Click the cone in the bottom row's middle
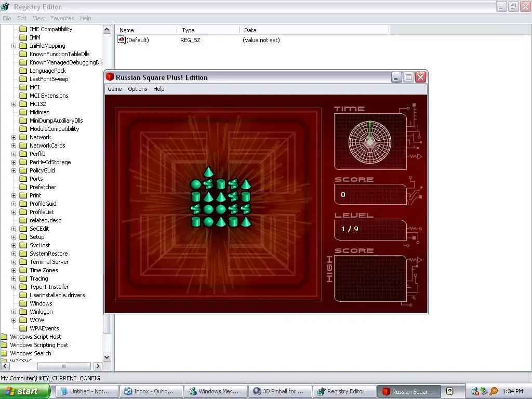 221,222
